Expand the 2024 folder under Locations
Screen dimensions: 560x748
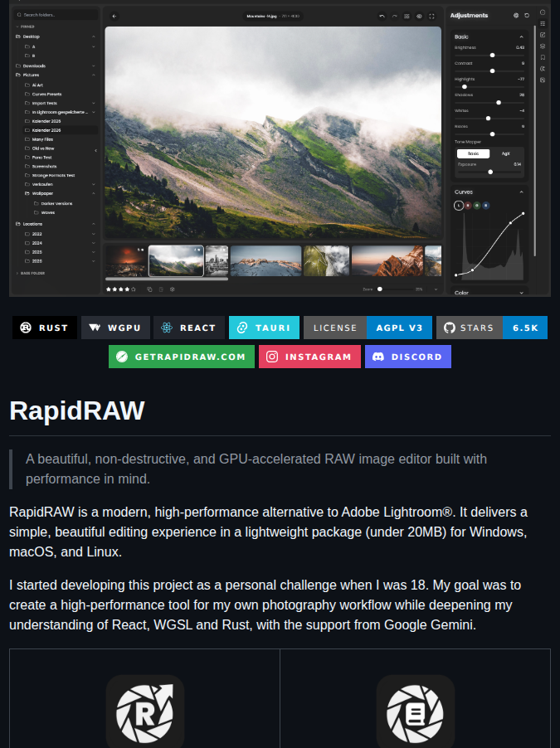point(94,243)
